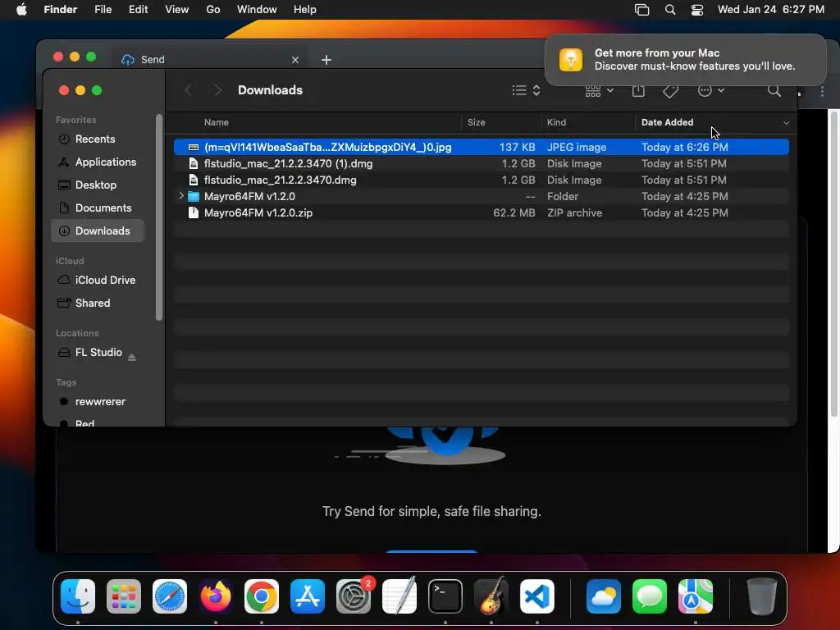Open the Help menu

pos(305,10)
